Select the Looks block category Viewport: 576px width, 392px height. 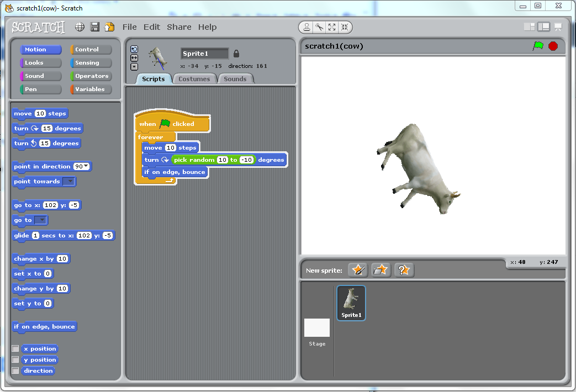click(x=41, y=62)
